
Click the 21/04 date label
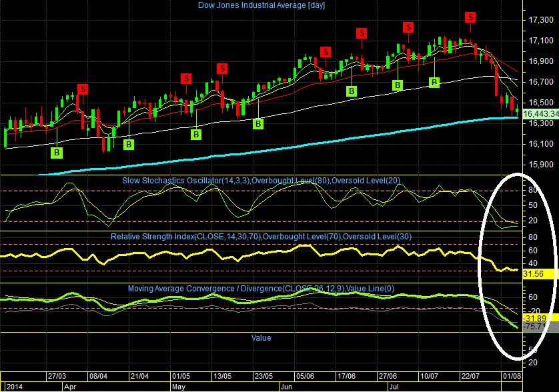click(x=140, y=376)
